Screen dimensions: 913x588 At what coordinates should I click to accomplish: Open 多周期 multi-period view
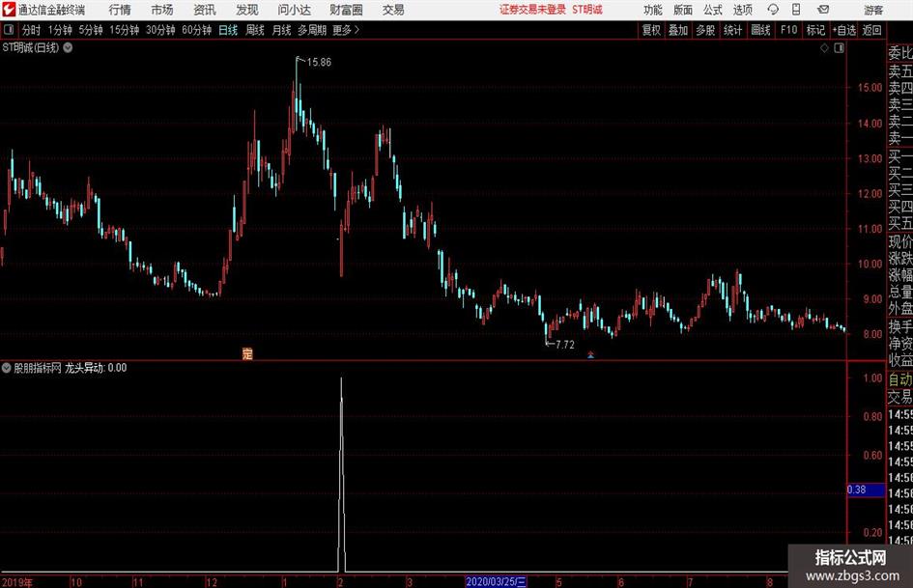(x=312, y=30)
